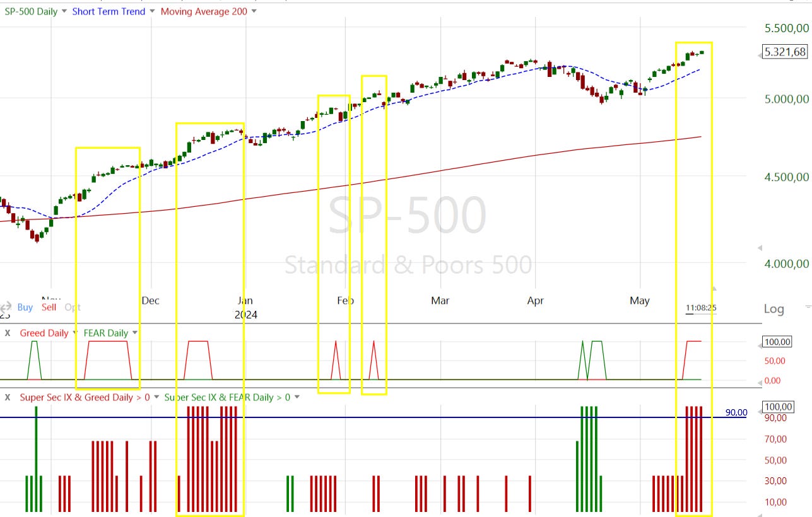Click the black 90,00 label on blue level line
Screen dimensions: 812x517
(x=736, y=412)
